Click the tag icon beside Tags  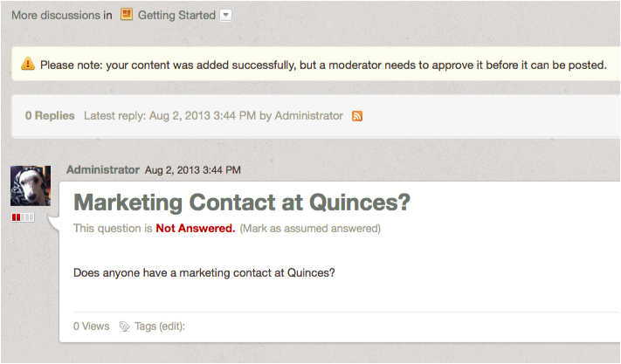[125, 326]
